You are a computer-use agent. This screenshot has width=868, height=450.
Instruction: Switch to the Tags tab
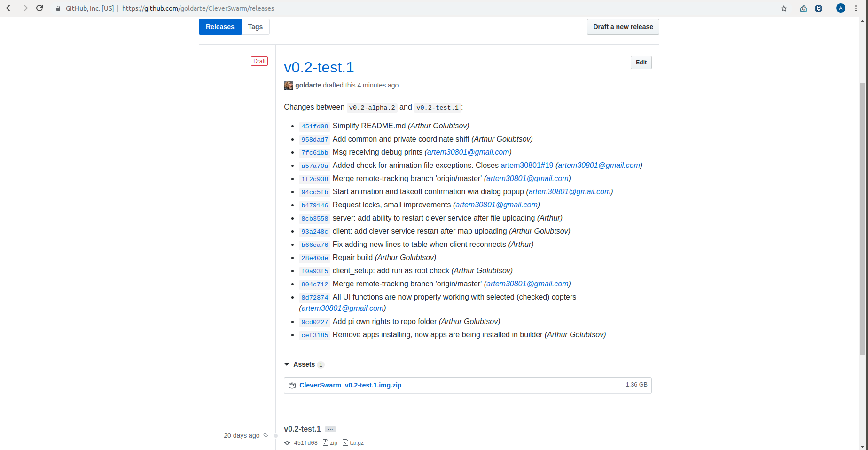(x=255, y=27)
